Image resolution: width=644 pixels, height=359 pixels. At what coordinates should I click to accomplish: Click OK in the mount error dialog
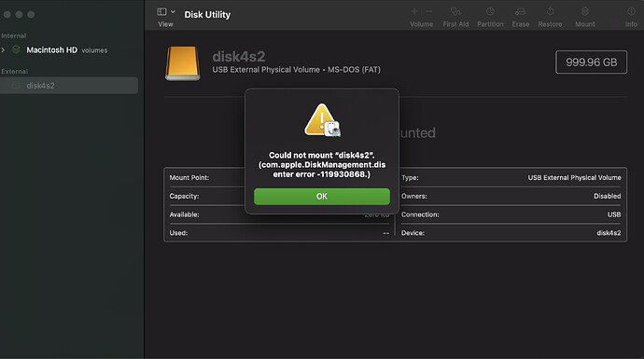pos(322,197)
